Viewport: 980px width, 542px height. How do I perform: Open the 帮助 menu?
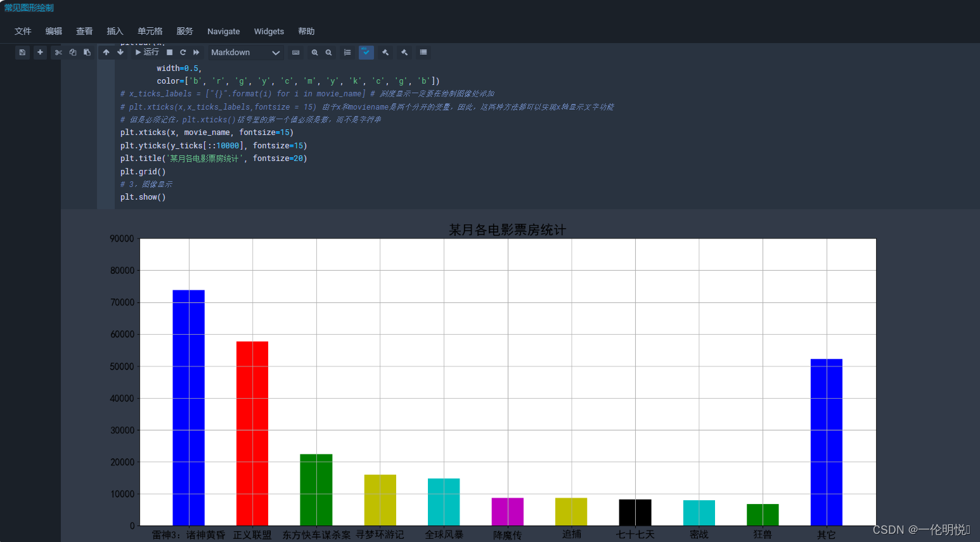point(306,31)
